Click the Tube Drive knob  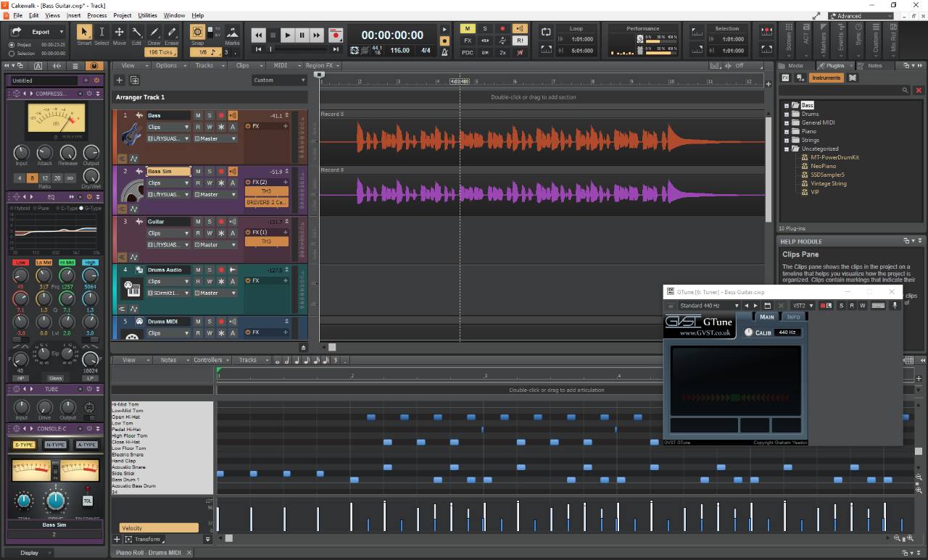click(44, 408)
